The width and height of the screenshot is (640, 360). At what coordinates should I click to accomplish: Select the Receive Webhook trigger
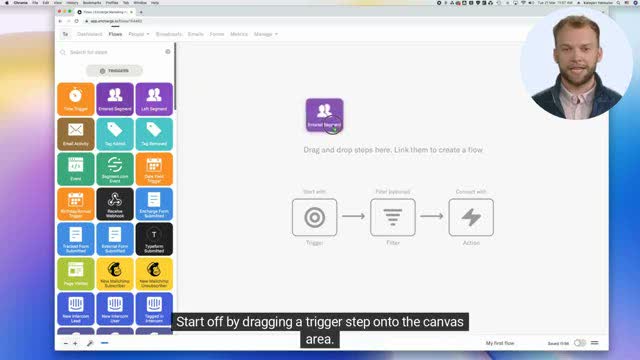click(x=115, y=204)
